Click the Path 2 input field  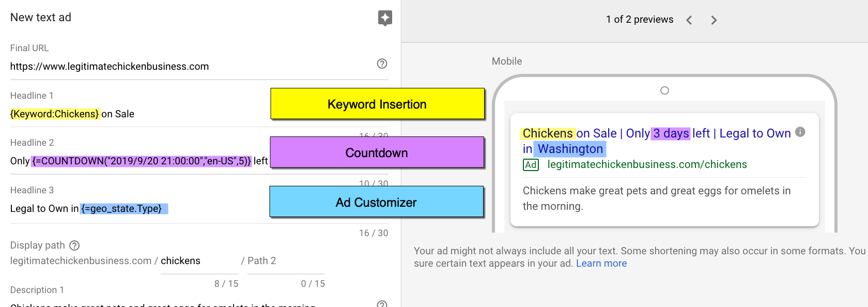(x=283, y=261)
